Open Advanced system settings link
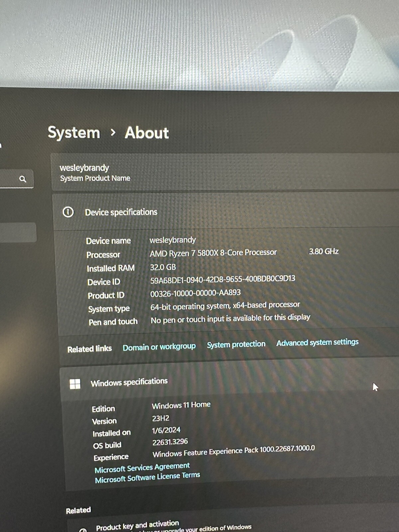 [317, 342]
